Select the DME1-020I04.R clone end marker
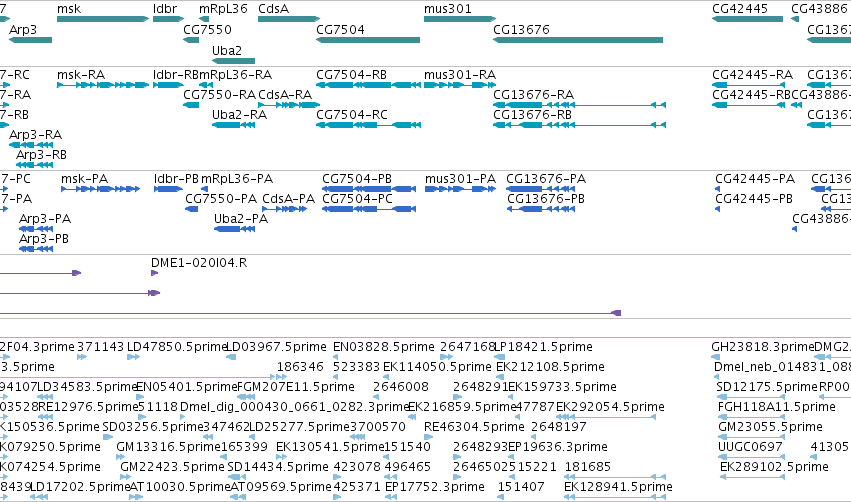Image resolution: width=851 pixels, height=502 pixels. [154, 273]
